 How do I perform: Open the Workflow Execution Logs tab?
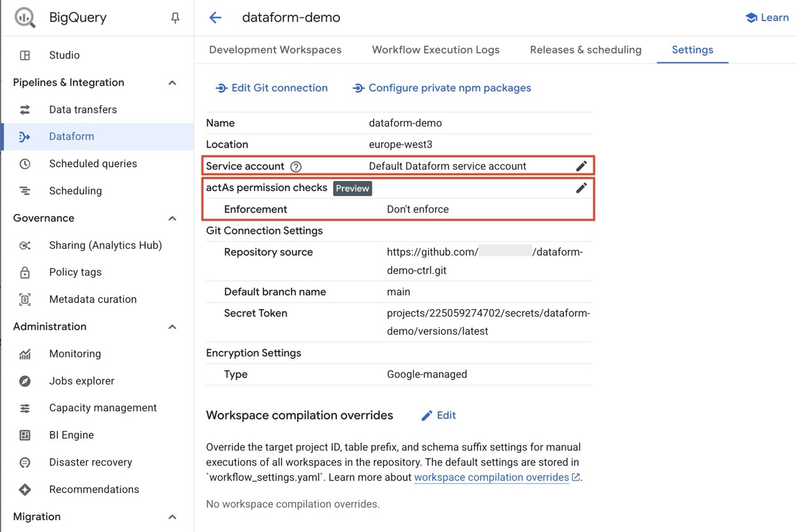[x=435, y=50]
